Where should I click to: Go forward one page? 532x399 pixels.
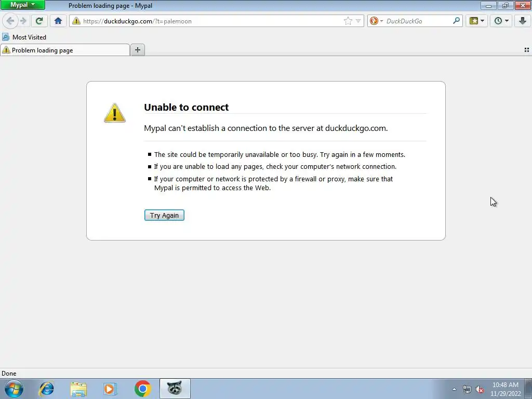23,21
